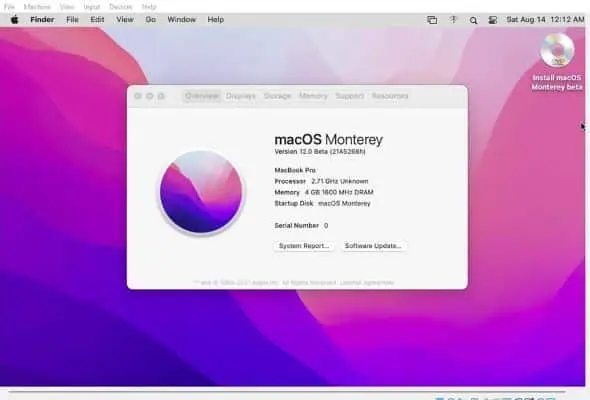Open the VirtualBox Machine menu
Screen dimensions: 590x400
pyautogui.click(x=37, y=7)
